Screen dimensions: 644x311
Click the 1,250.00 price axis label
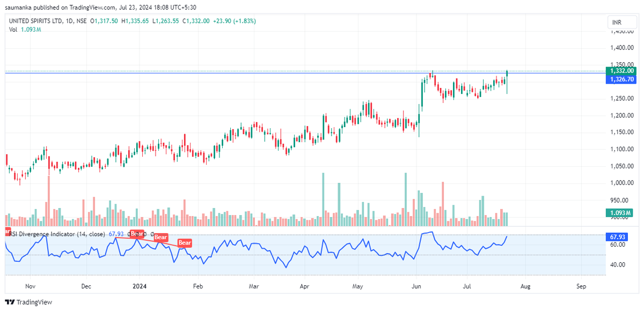pyautogui.click(x=623, y=98)
